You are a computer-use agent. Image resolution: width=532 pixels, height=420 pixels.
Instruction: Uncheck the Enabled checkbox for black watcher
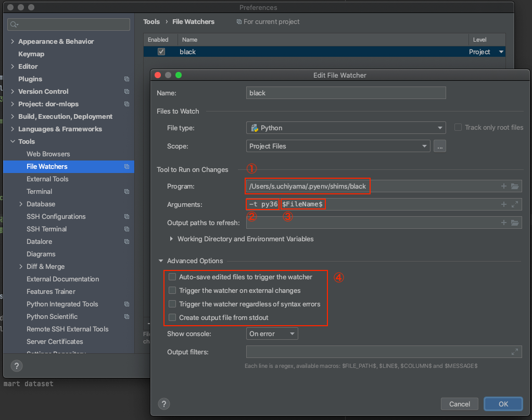161,52
